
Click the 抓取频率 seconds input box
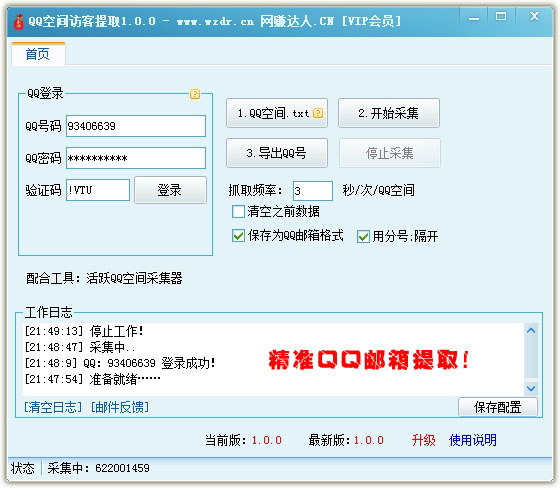313,191
